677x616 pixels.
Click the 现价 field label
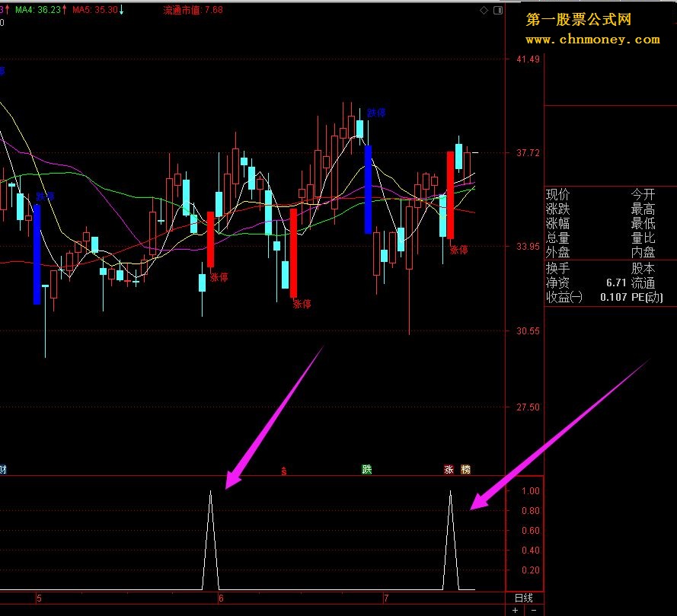(x=558, y=195)
